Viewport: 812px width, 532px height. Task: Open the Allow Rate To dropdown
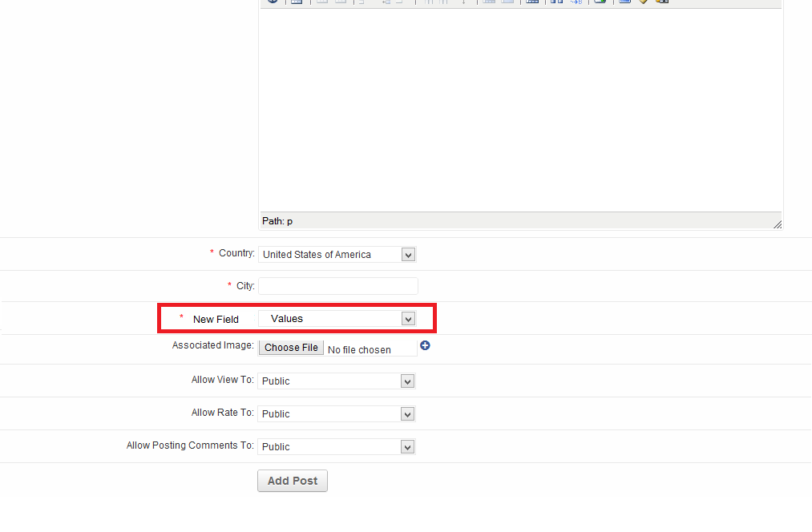[x=337, y=414]
